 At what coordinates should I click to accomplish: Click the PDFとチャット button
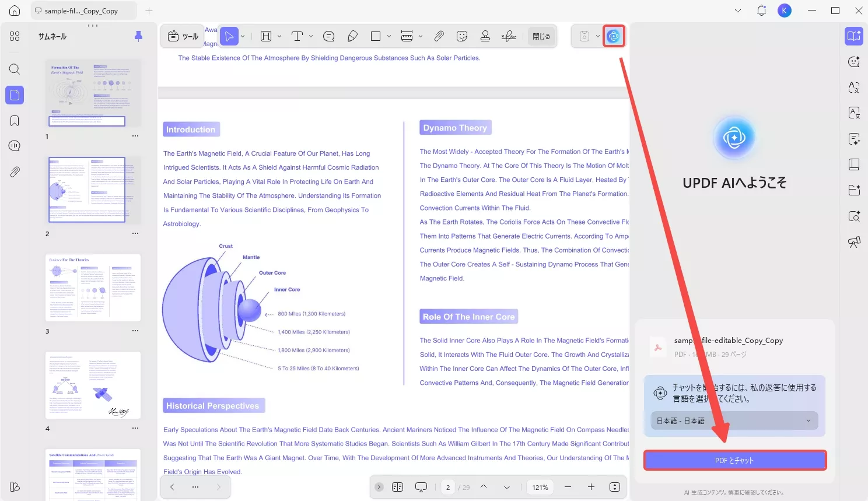734,460
